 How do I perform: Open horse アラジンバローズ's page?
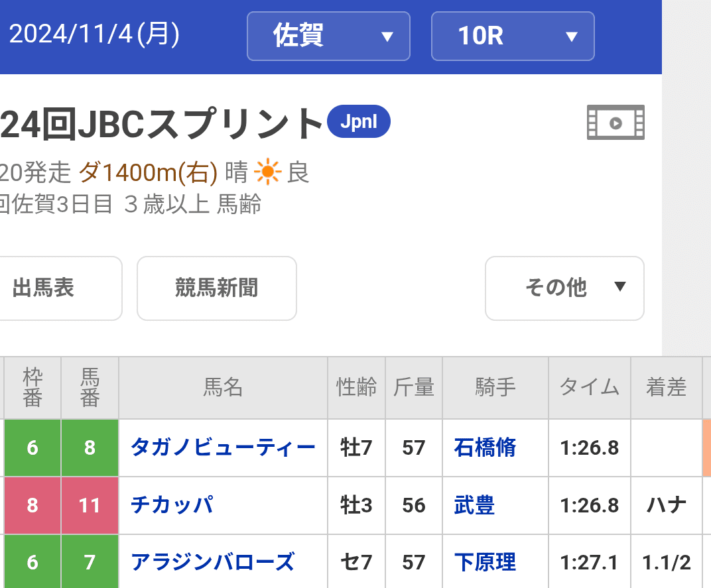click(x=212, y=563)
